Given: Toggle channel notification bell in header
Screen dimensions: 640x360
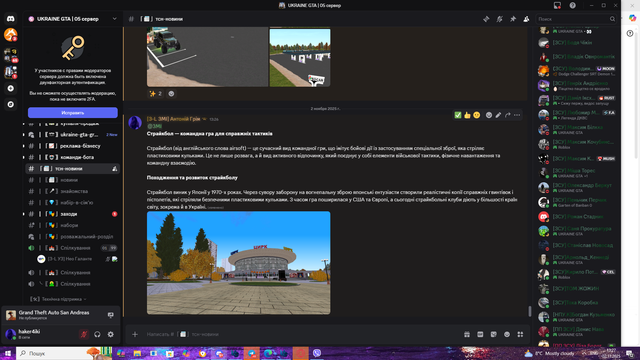Looking at the screenshot, I should (500, 19).
